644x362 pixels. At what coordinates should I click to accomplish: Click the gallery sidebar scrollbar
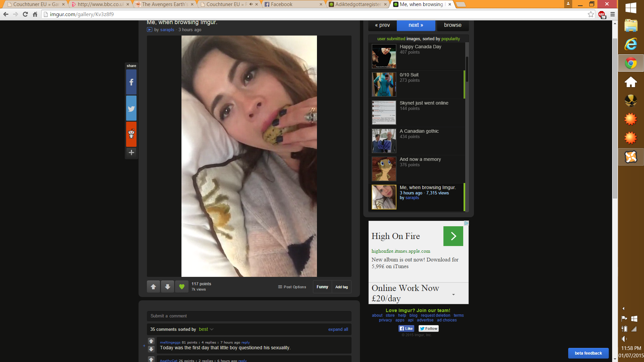[467, 69]
